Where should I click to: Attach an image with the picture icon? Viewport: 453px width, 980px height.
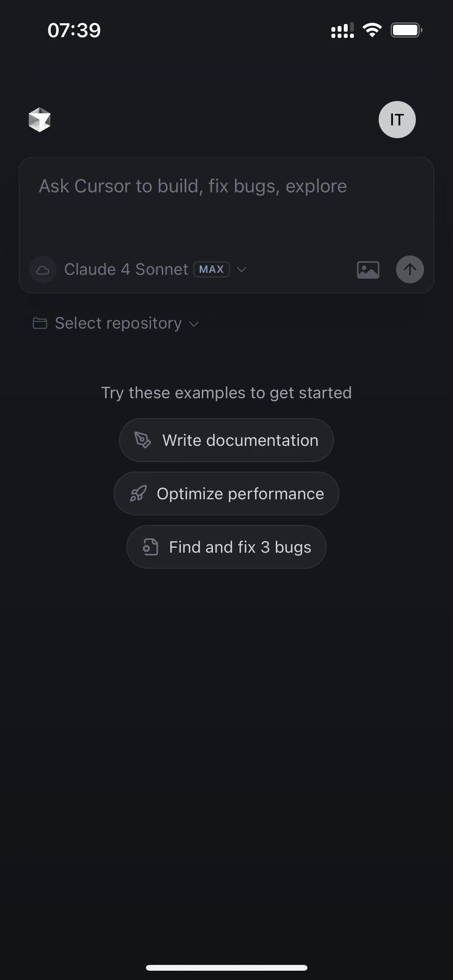click(368, 269)
